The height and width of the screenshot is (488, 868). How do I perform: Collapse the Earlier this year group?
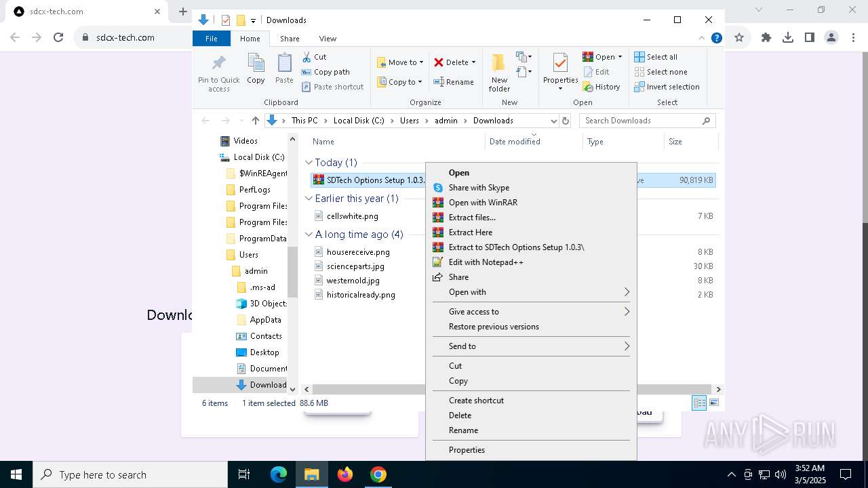(309, 199)
